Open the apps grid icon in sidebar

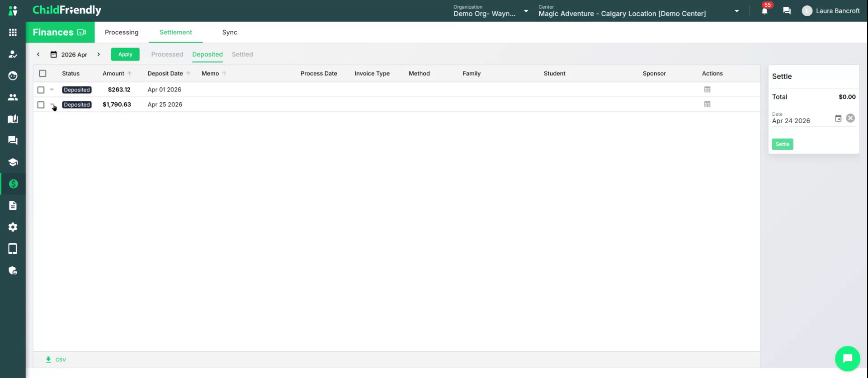pos(13,33)
